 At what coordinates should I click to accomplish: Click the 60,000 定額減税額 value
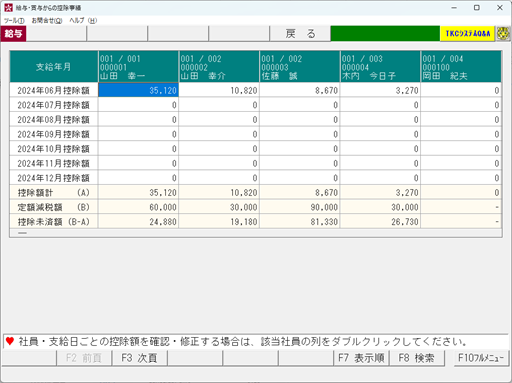(138, 207)
